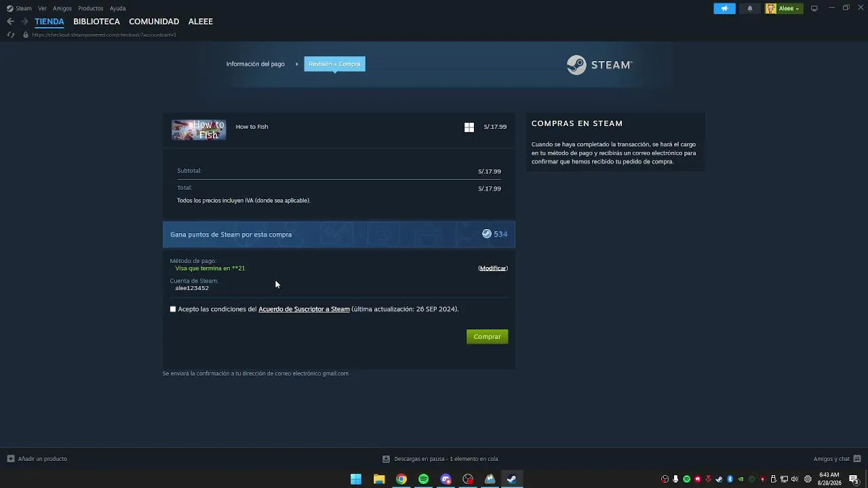Go forward with the navigation forward arrow
Viewport: 868px width, 488px height.
[x=24, y=22]
